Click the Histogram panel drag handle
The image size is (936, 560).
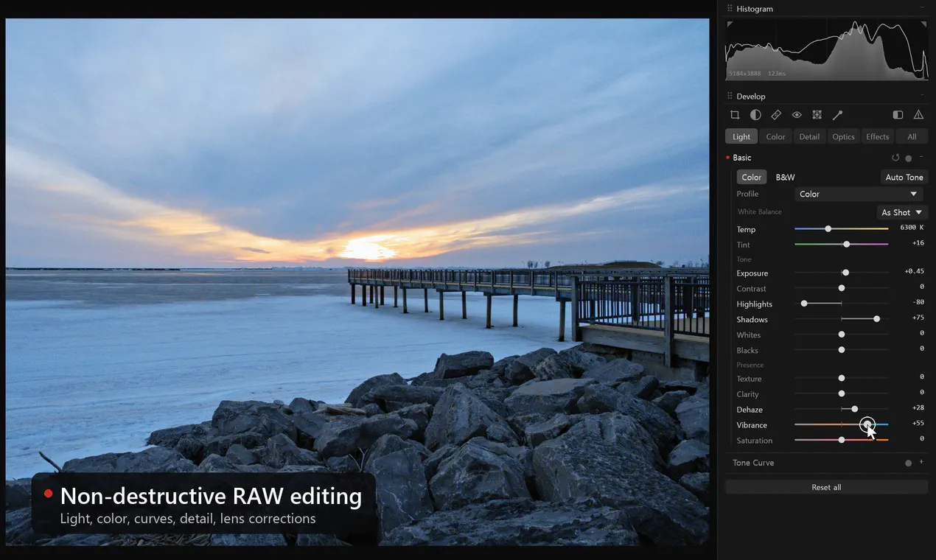point(730,9)
